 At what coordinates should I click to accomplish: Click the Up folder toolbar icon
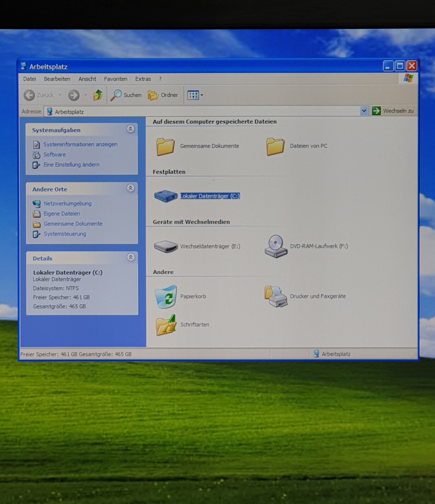coord(98,95)
